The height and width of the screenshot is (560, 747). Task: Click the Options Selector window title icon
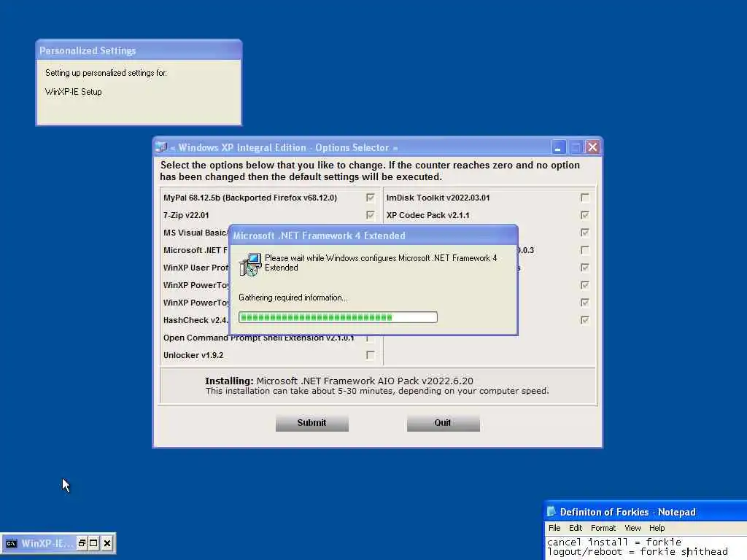coord(161,147)
